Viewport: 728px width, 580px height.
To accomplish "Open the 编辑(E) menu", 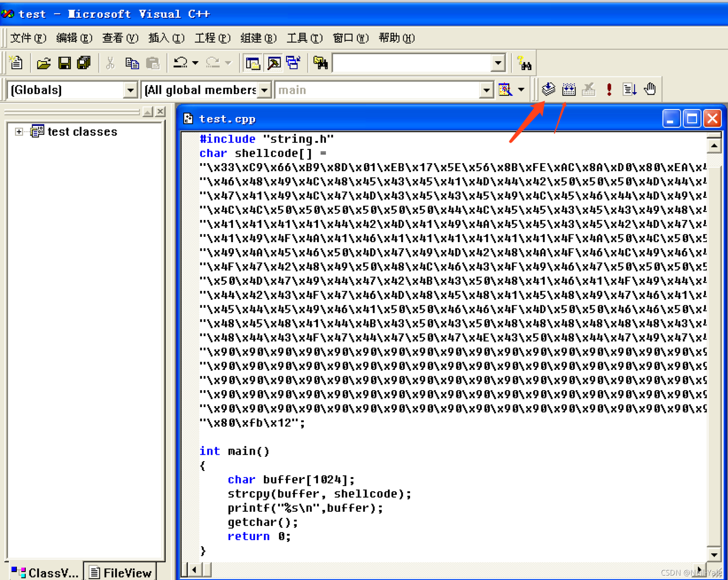I will pyautogui.click(x=74, y=38).
